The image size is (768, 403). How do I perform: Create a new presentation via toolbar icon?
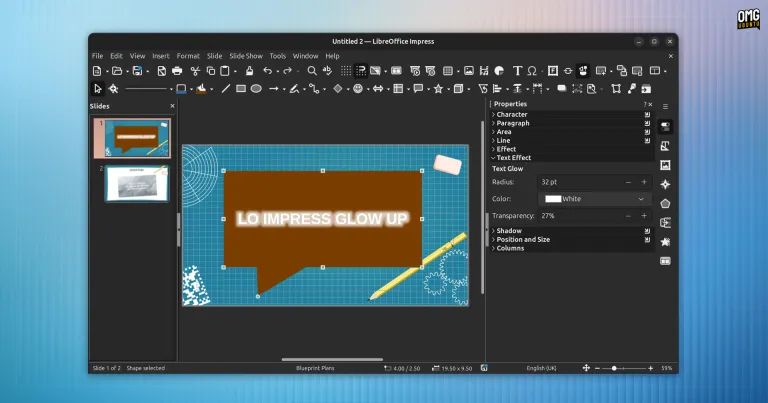(x=97, y=71)
